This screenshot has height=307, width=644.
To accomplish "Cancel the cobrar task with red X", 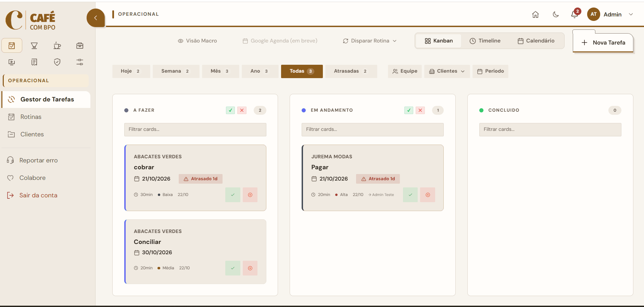I will [250, 195].
